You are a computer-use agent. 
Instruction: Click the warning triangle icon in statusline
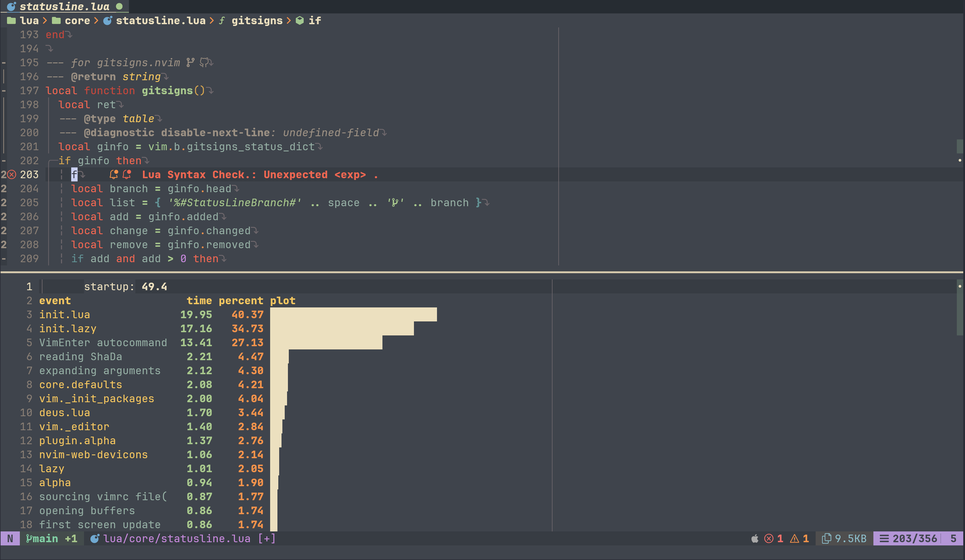tap(795, 539)
